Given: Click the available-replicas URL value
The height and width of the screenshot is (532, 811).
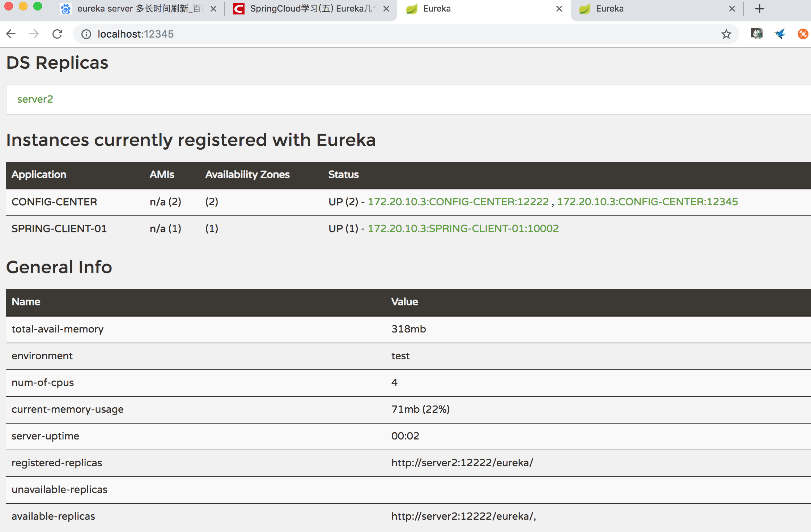Looking at the screenshot, I should pos(464,516).
